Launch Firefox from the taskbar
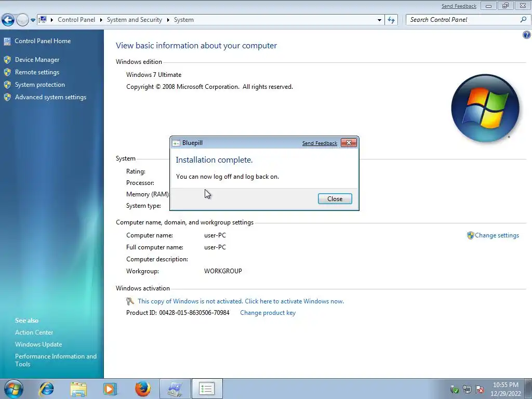 pos(142,389)
